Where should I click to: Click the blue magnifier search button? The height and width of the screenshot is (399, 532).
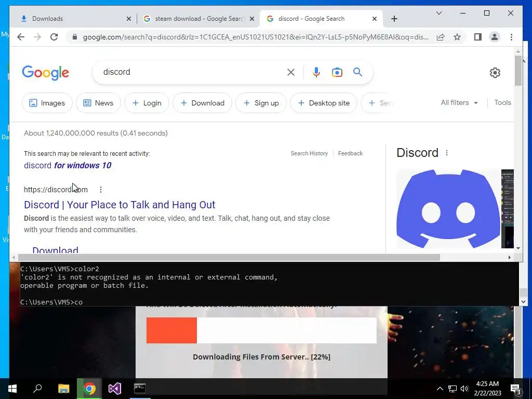[x=357, y=72]
